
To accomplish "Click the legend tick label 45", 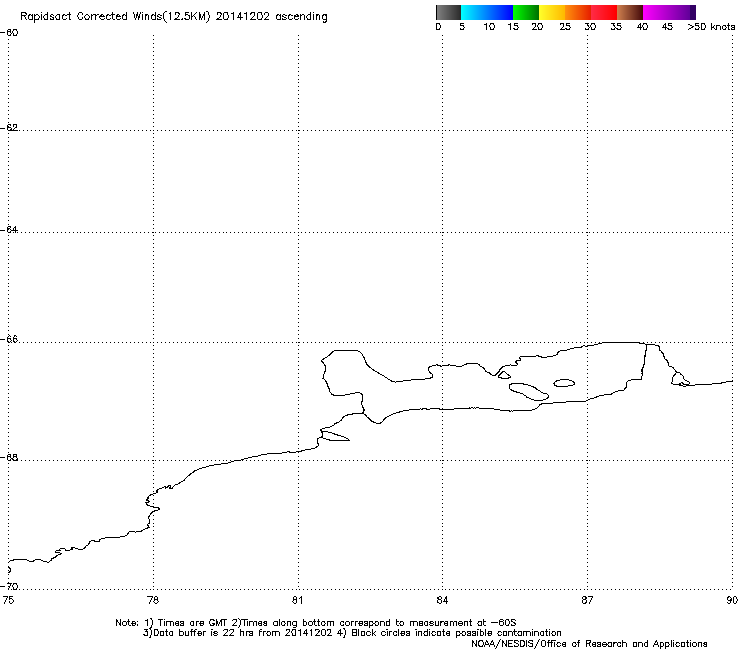I will point(667,27).
